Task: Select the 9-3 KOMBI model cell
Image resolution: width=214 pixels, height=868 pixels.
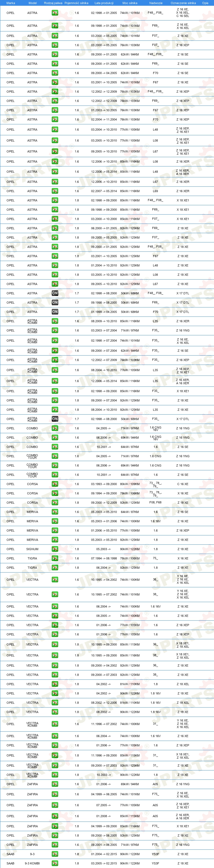Action: coord(32,863)
